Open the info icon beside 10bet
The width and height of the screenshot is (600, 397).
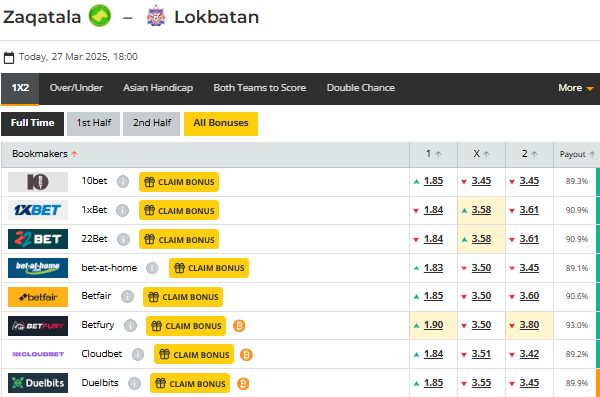(123, 181)
